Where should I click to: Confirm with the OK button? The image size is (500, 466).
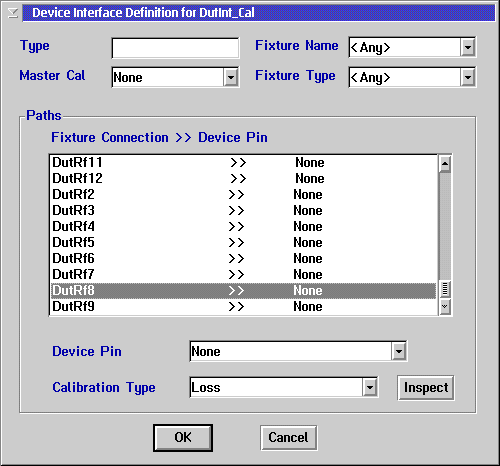183,438
